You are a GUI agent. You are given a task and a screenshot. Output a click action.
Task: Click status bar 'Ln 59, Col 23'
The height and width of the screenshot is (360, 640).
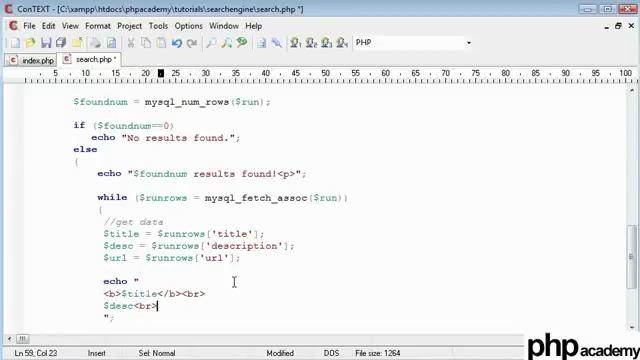36,353
